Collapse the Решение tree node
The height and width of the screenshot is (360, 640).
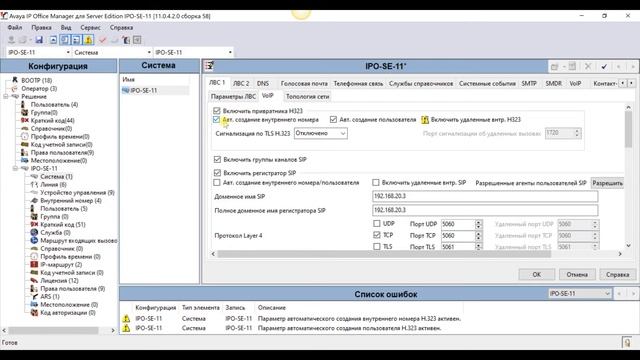6,96
